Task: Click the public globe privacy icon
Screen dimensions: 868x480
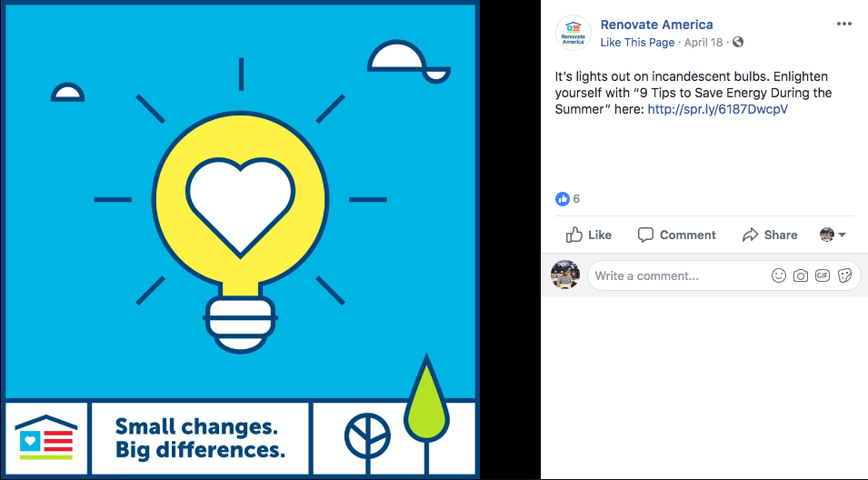Action: coord(738,42)
